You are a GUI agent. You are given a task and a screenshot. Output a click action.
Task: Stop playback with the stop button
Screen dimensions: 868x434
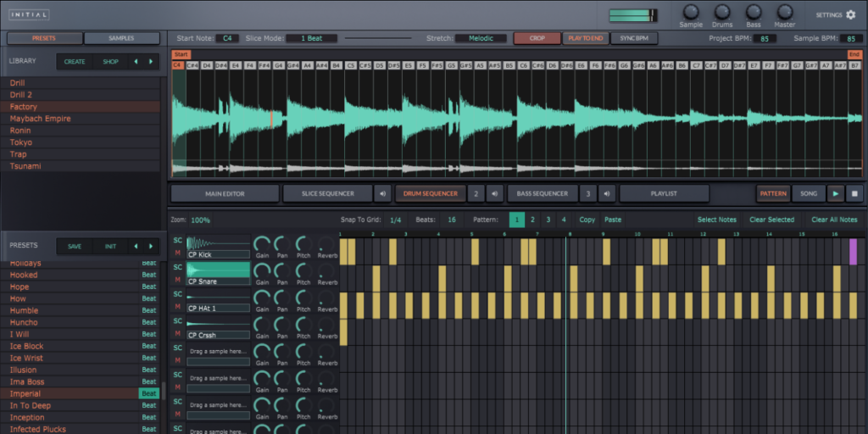click(854, 194)
